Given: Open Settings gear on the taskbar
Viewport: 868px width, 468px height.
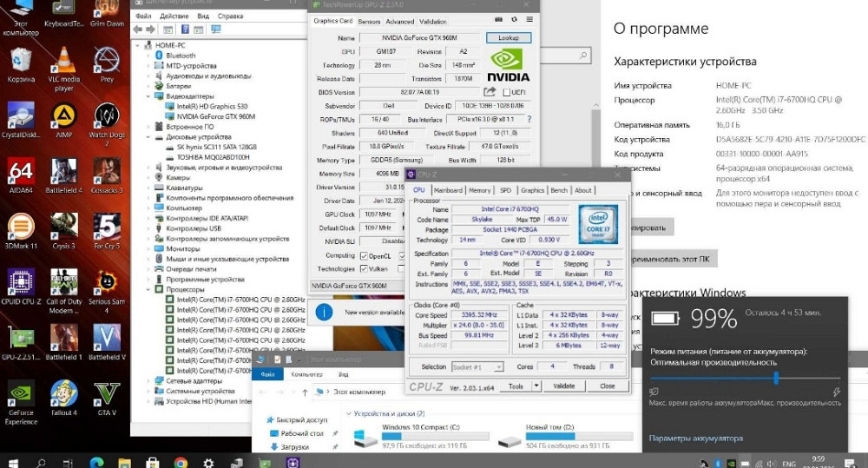Looking at the screenshot, I should 208,463.
